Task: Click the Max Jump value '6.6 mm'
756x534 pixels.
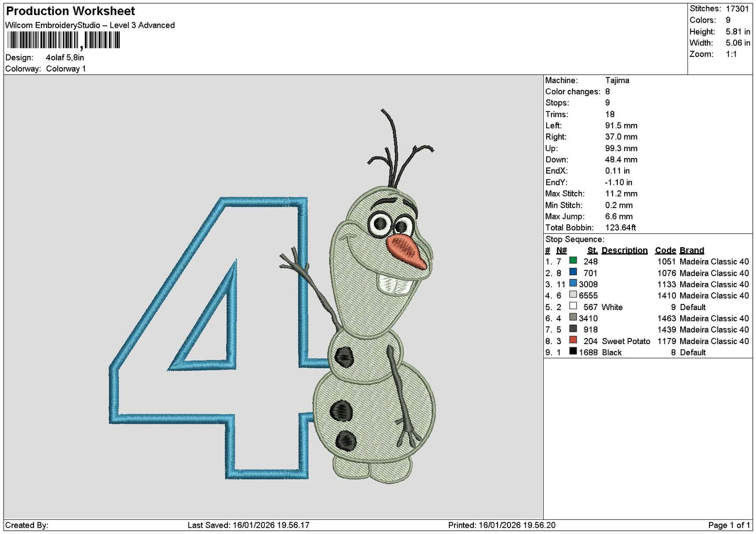Action: point(619,216)
